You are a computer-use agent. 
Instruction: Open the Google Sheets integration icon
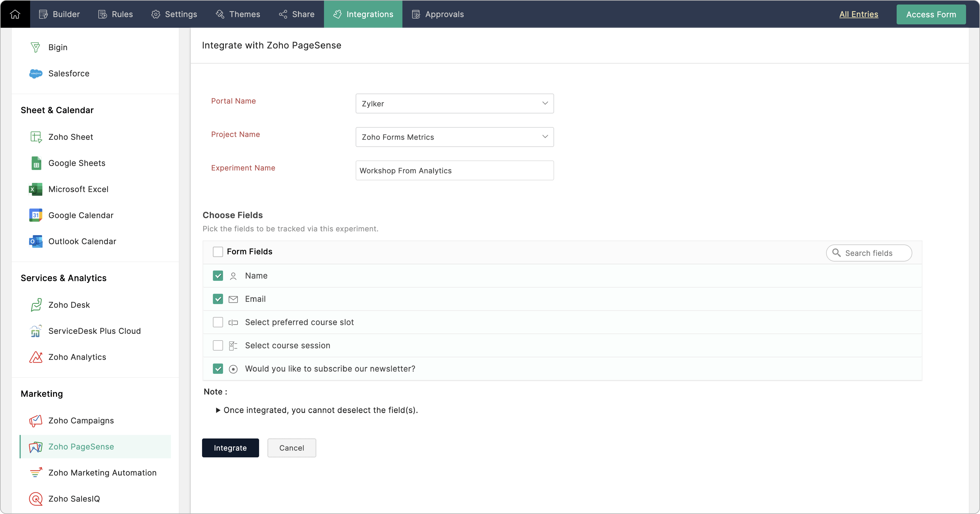pos(36,163)
